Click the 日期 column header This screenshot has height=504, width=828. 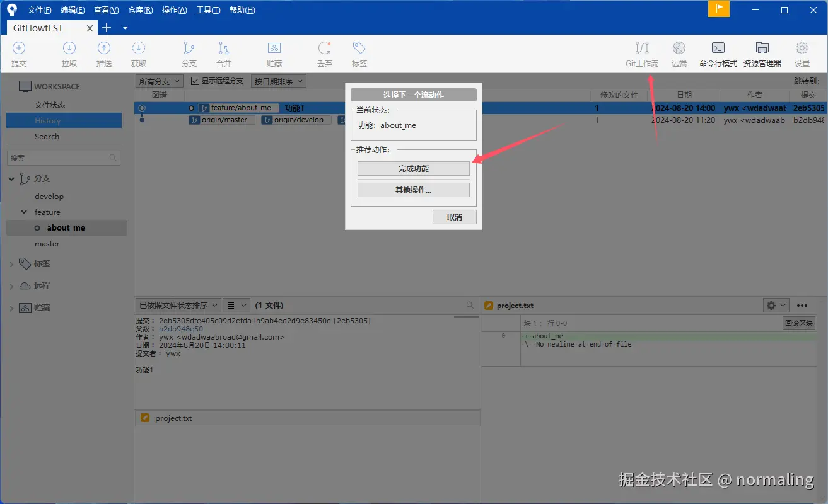click(x=684, y=95)
